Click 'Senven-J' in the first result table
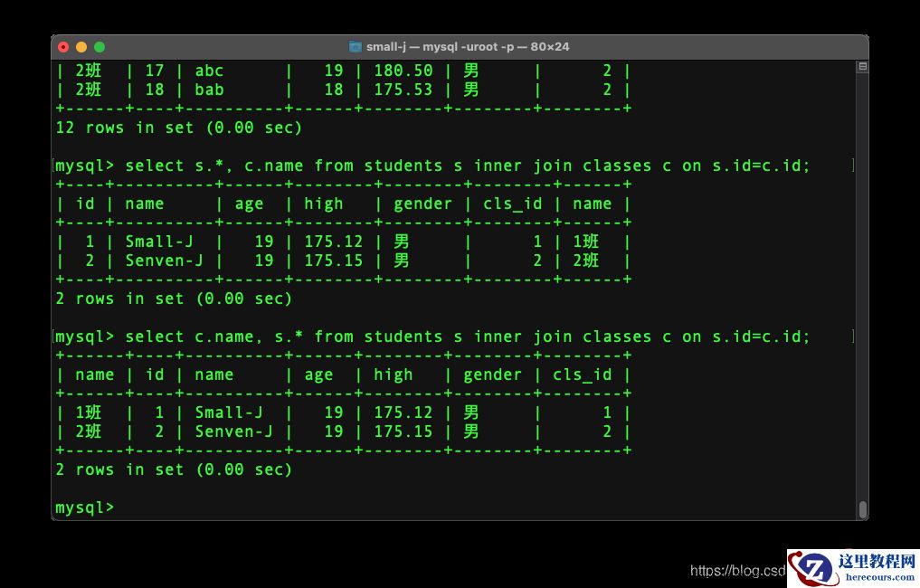 (165, 260)
